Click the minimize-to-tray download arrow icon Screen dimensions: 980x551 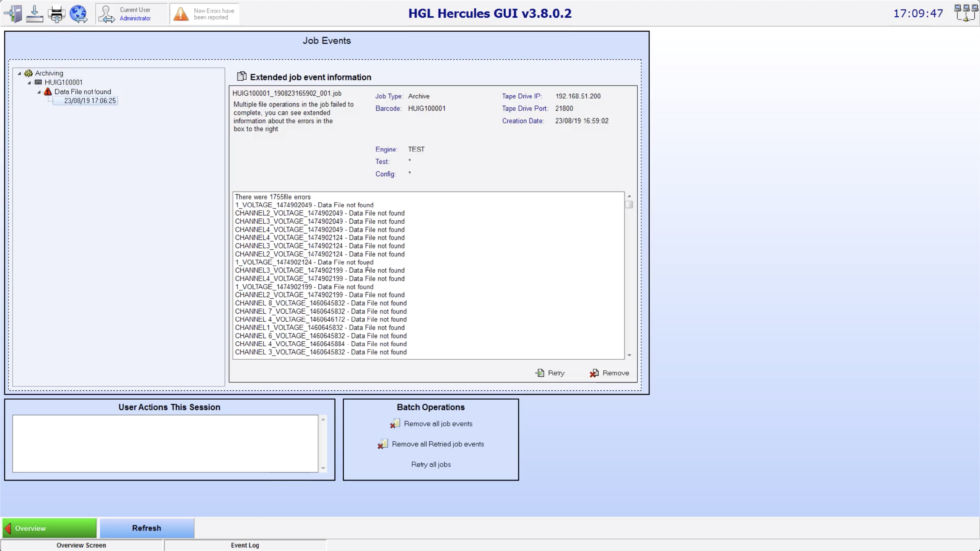click(34, 14)
